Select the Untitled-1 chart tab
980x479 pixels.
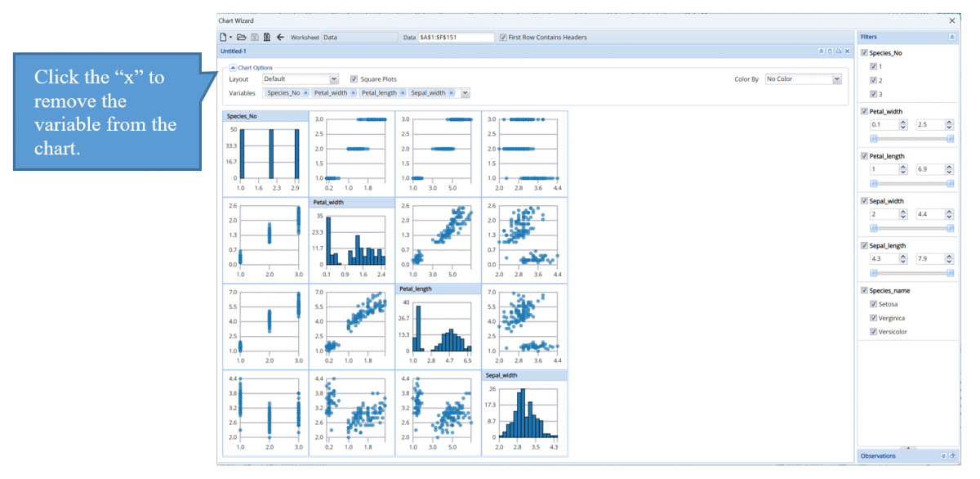coord(233,51)
